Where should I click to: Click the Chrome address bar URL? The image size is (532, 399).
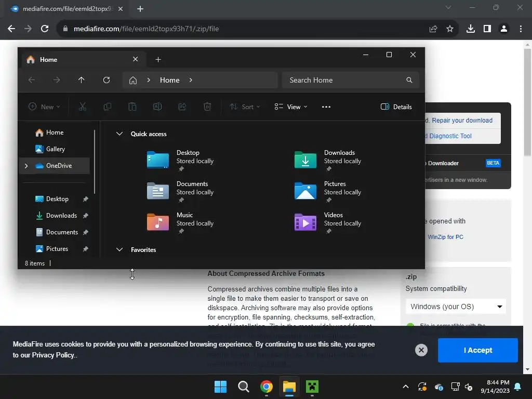146,29
